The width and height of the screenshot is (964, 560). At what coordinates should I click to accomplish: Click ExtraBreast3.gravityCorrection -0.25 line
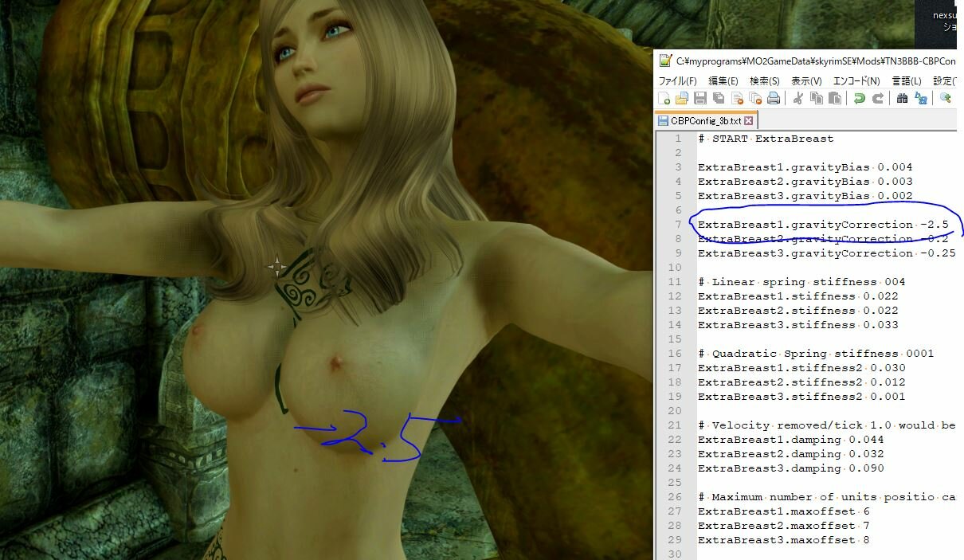pos(826,253)
